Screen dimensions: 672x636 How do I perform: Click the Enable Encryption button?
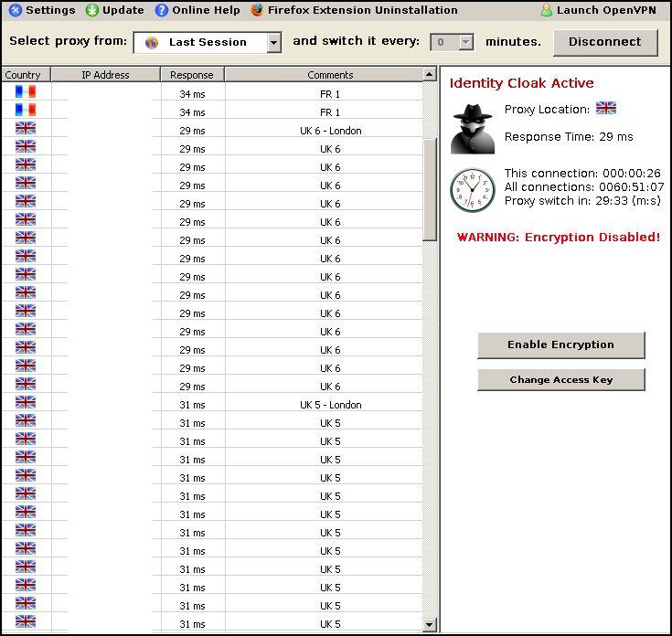click(561, 344)
